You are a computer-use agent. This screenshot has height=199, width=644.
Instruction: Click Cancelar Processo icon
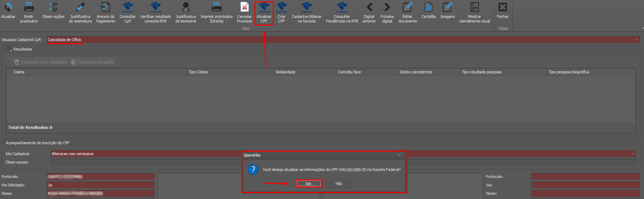(x=244, y=7)
